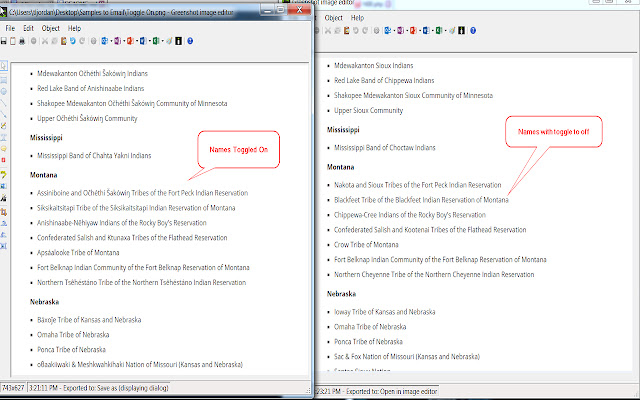The width and height of the screenshot is (640, 400).
Task: Export to OneNote in front editor toolbar
Action: click(x=118, y=41)
